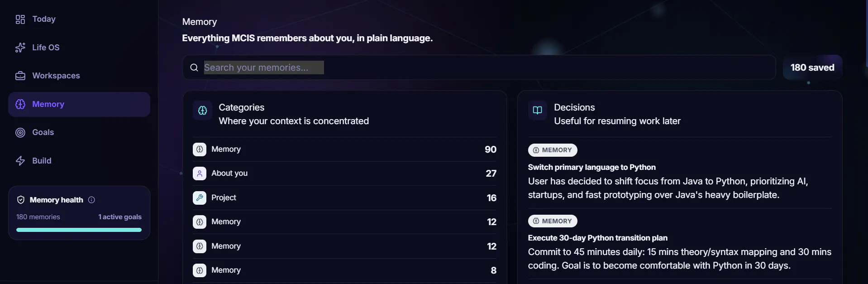
Task: Open the Today dashboard icon
Action: click(x=20, y=19)
